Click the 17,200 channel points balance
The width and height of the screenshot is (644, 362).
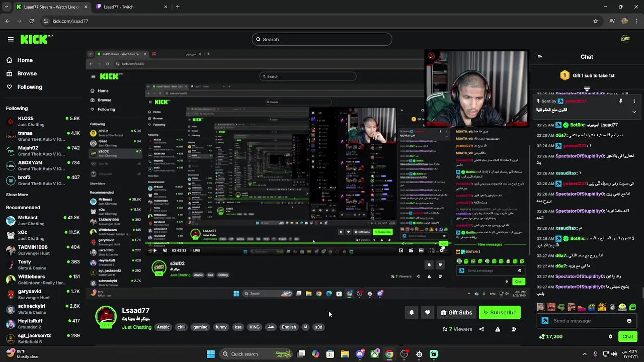[x=550, y=336]
